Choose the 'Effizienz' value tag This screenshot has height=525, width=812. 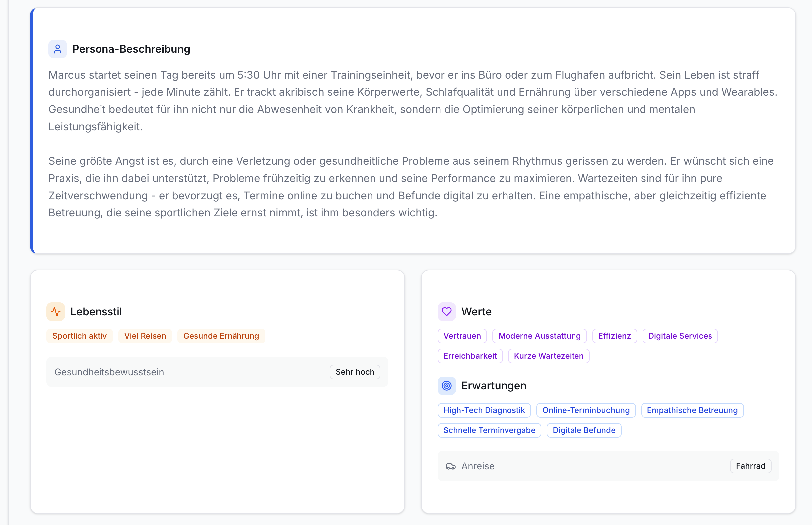(614, 336)
